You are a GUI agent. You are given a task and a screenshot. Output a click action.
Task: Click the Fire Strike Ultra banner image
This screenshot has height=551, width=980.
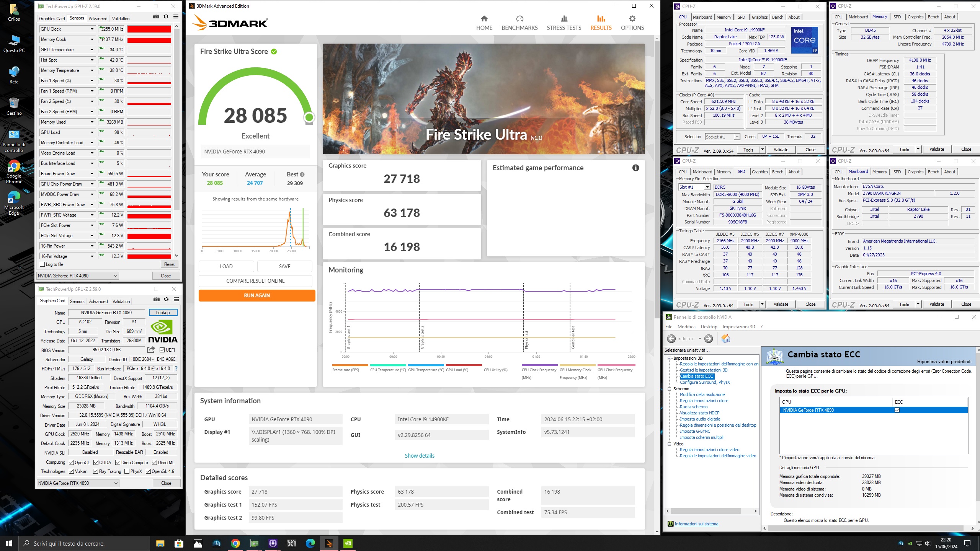click(483, 99)
